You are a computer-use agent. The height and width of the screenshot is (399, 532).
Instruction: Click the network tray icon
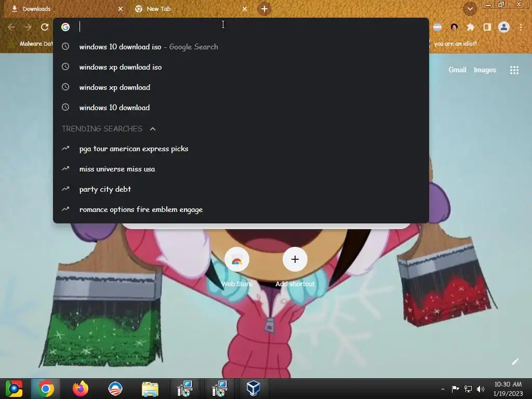(468, 389)
